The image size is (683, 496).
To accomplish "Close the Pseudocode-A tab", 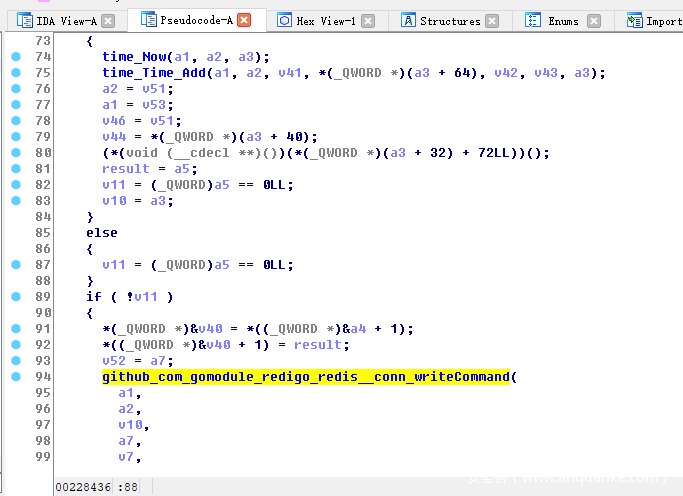I will point(244,20).
